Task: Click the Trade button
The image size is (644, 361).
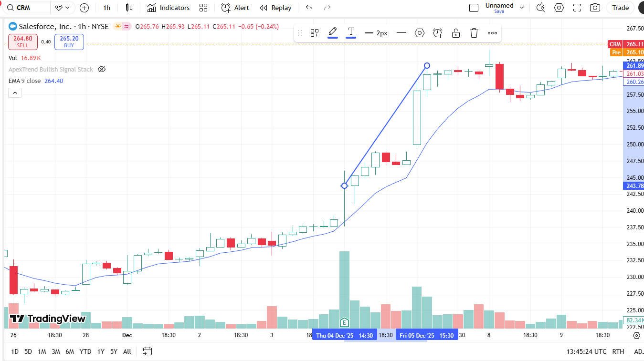Action: click(x=620, y=8)
